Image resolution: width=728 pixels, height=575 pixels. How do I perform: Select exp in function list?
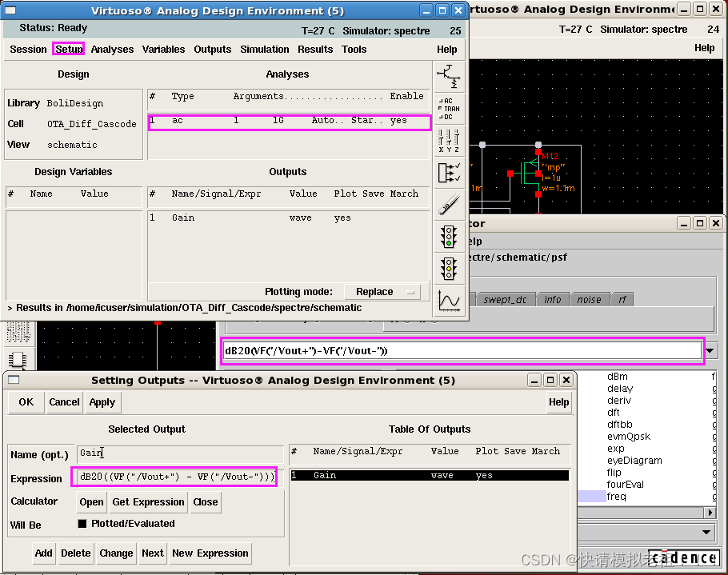tap(616, 449)
